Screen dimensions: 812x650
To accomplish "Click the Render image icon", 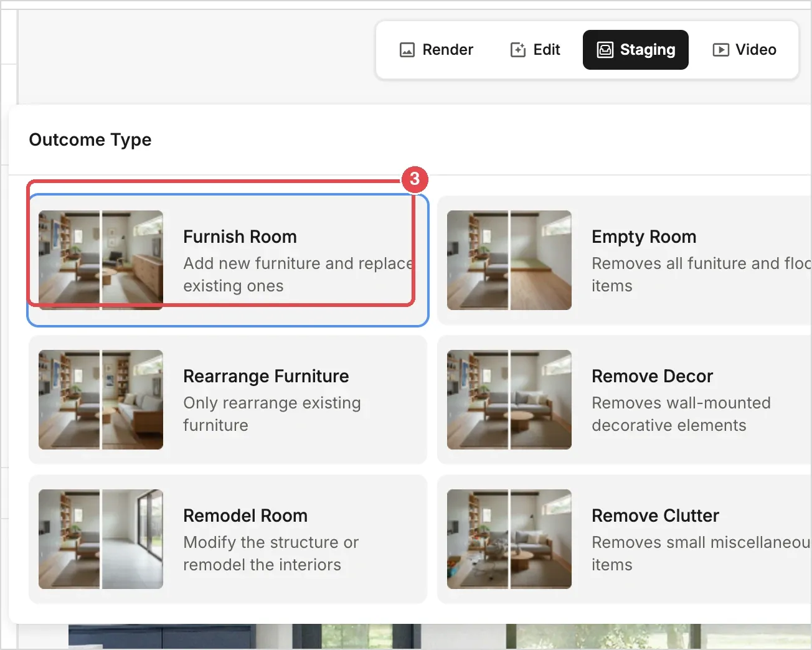I will (x=407, y=50).
